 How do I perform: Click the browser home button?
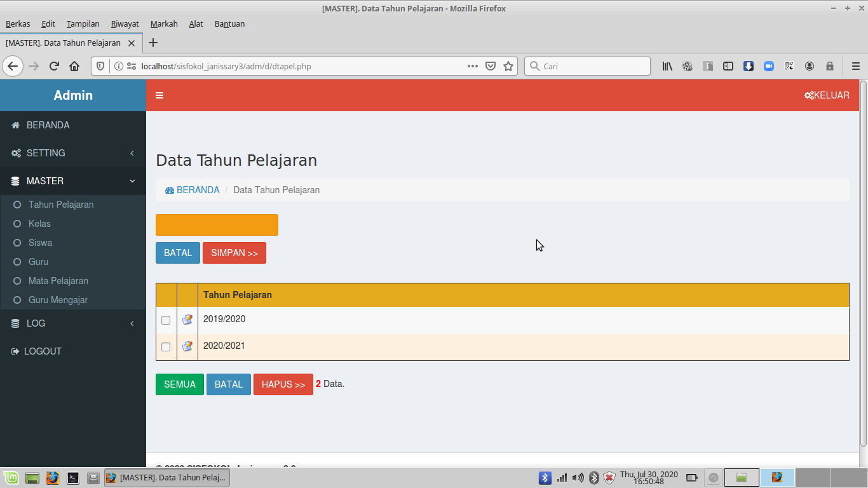tap(74, 66)
